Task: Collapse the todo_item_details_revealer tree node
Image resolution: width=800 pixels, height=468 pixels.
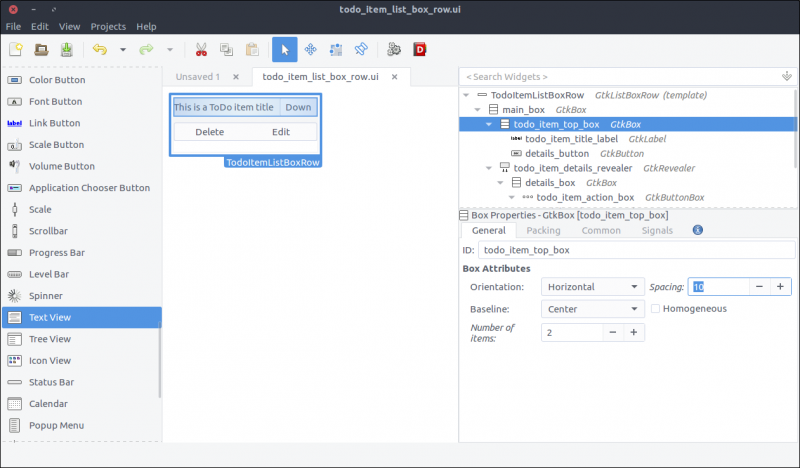Action: [488, 168]
